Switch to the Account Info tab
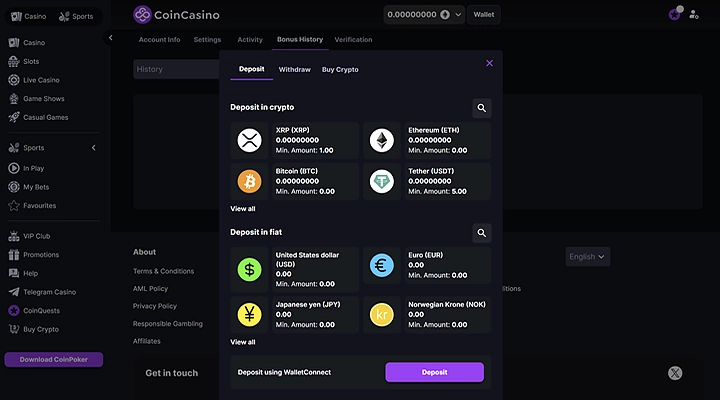This screenshot has height=400, width=720. (159, 40)
